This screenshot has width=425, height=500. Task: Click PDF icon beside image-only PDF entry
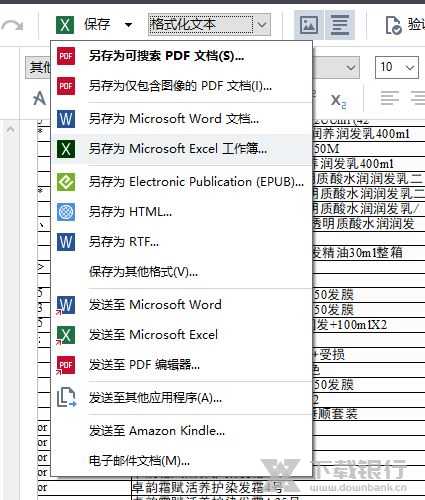pyautogui.click(x=66, y=86)
